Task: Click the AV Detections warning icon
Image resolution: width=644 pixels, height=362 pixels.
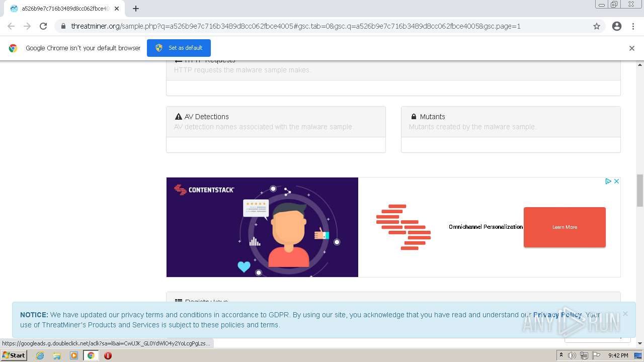Action: tap(178, 117)
